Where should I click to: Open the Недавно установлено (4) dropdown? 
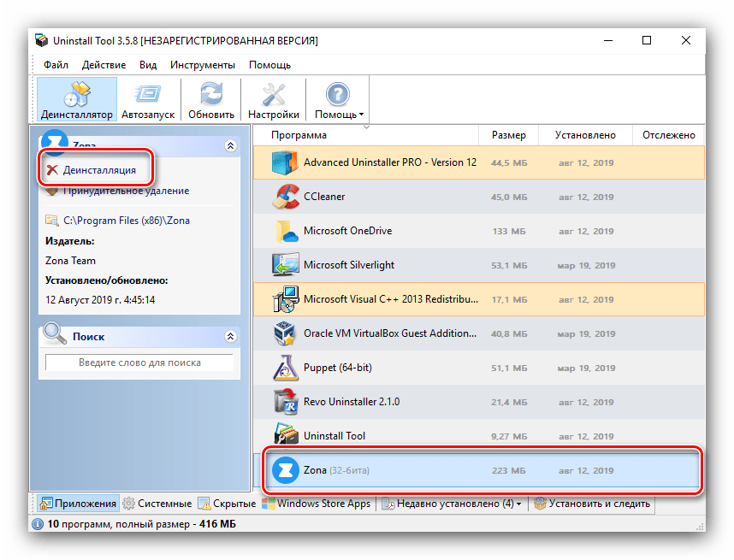[452, 504]
